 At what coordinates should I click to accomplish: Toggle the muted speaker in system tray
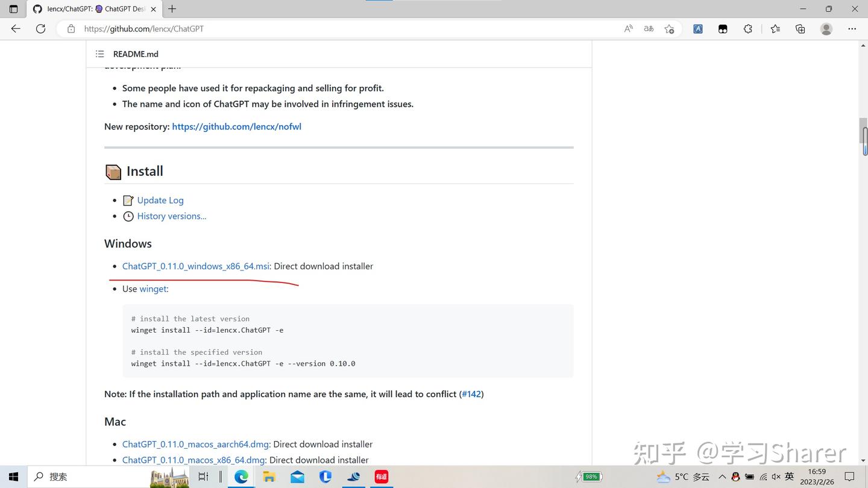click(x=775, y=477)
